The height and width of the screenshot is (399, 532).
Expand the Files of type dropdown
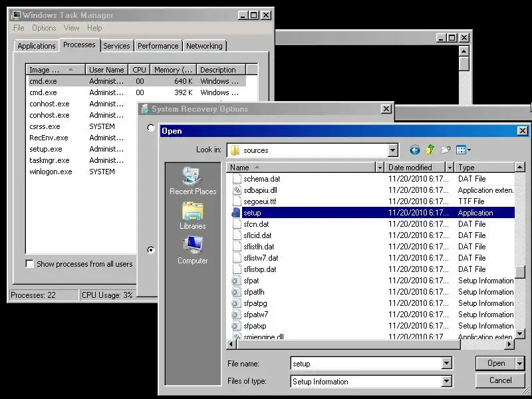tap(446, 381)
